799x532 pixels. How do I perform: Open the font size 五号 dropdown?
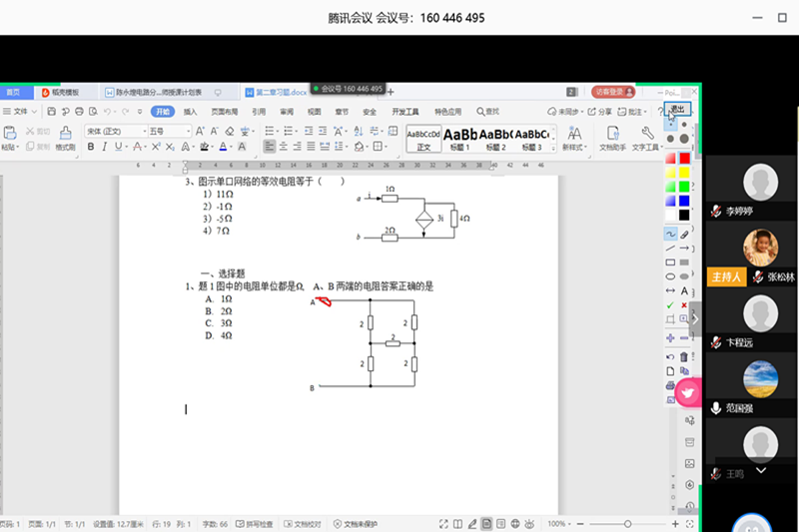[169, 131]
